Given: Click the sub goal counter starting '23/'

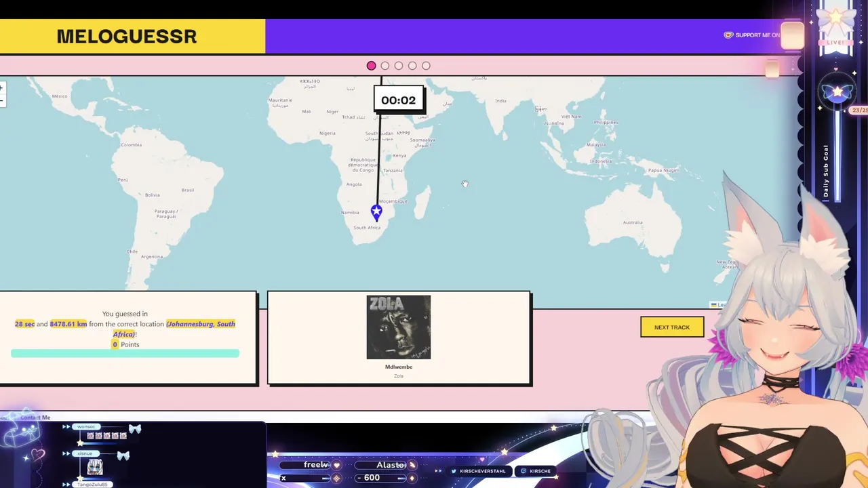Looking at the screenshot, I should pyautogui.click(x=860, y=110).
